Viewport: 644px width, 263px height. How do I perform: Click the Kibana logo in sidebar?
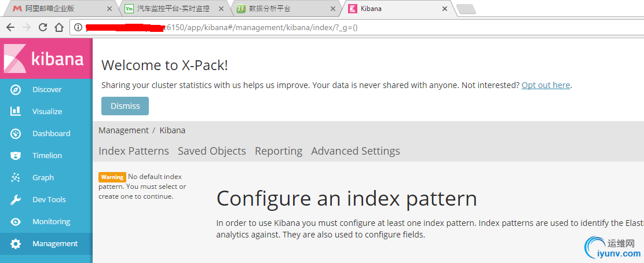point(43,59)
